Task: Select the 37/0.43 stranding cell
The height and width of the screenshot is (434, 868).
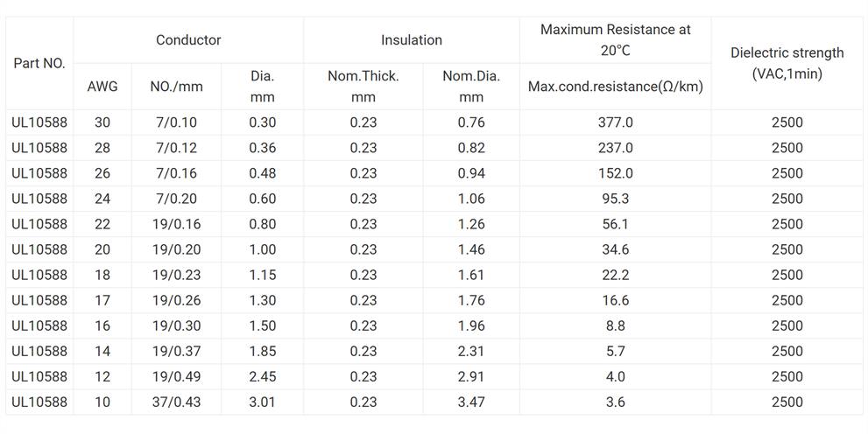Action: 176,402
